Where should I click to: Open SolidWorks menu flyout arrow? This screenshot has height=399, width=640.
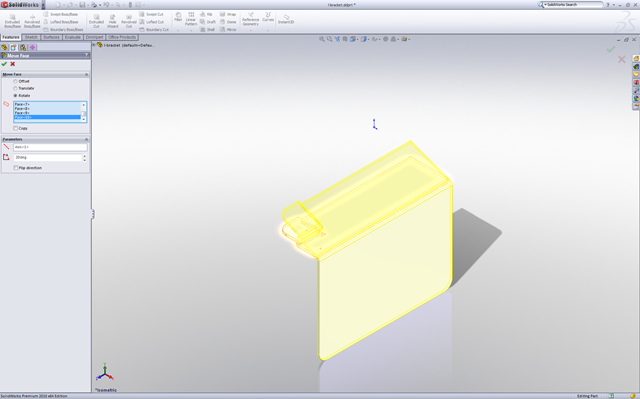(43, 5)
